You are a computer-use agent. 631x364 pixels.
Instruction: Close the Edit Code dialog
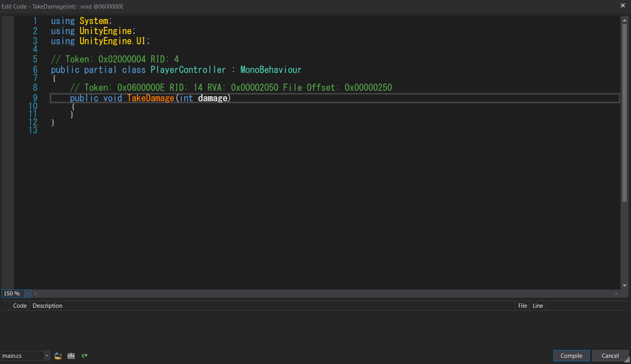pyautogui.click(x=623, y=5)
